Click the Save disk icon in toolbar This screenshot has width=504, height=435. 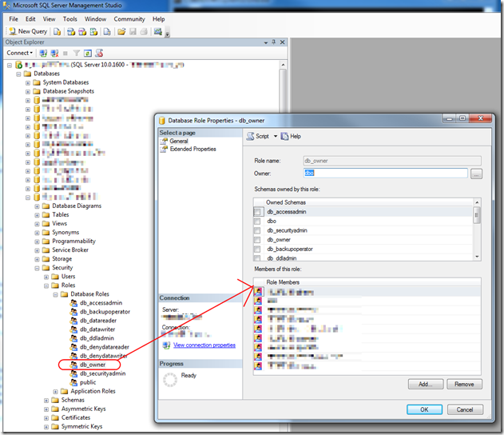click(133, 31)
